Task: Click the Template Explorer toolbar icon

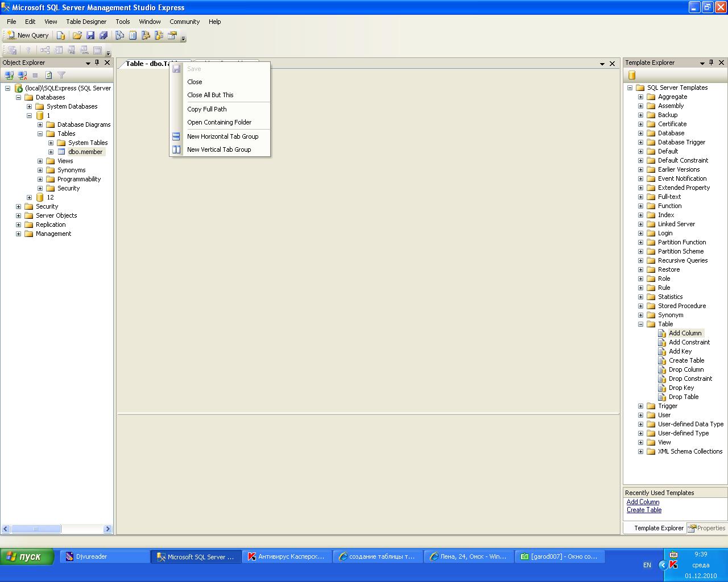Action: (159, 35)
